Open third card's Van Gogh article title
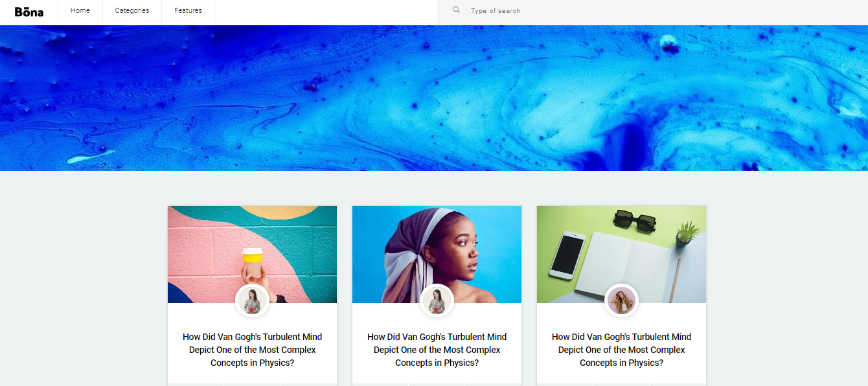The image size is (868, 386). [622, 350]
